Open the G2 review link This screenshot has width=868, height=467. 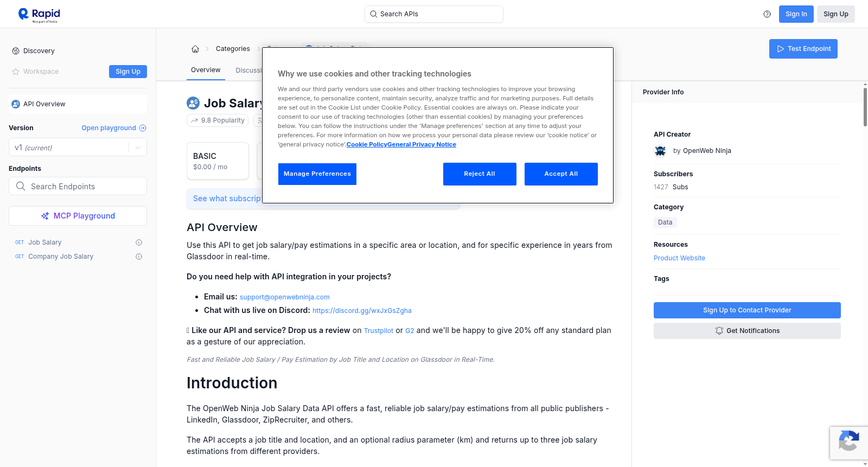click(x=410, y=331)
